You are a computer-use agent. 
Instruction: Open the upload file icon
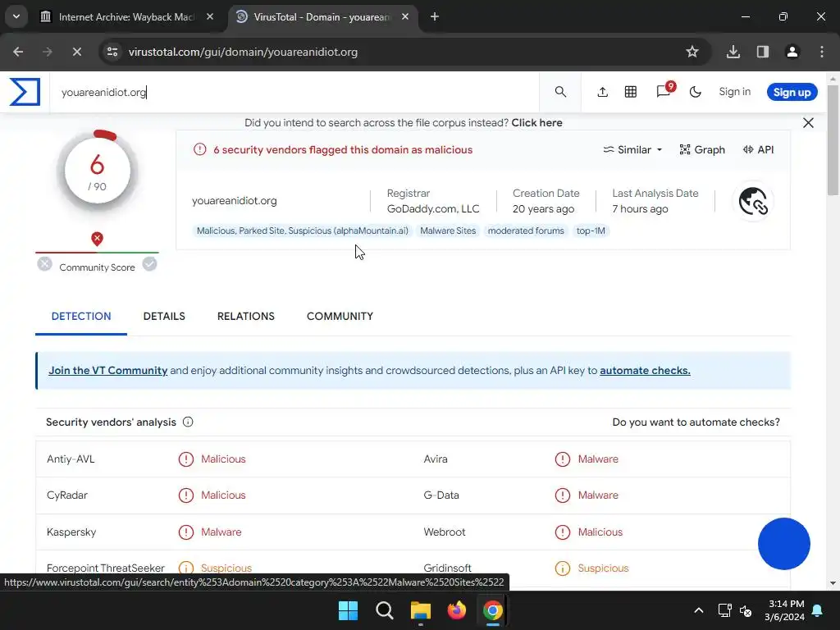point(603,92)
